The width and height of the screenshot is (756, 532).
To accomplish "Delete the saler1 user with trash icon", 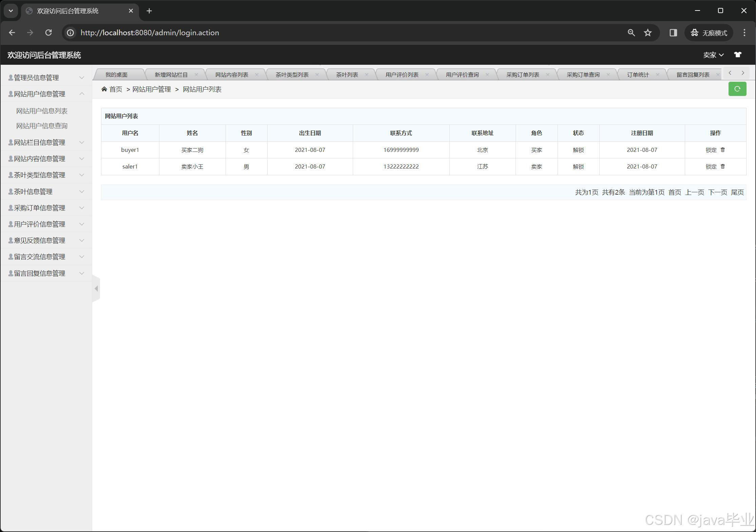I will coord(723,166).
